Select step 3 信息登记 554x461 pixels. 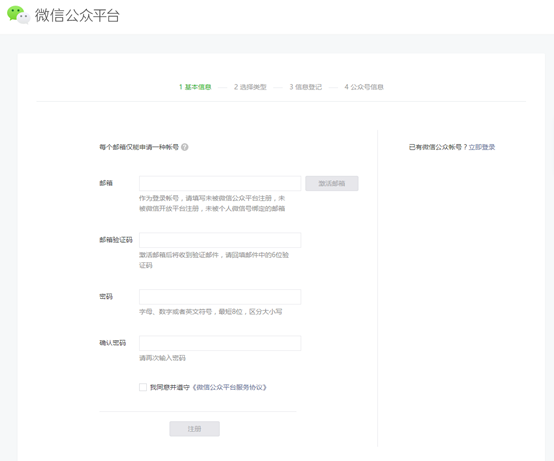[306, 87]
